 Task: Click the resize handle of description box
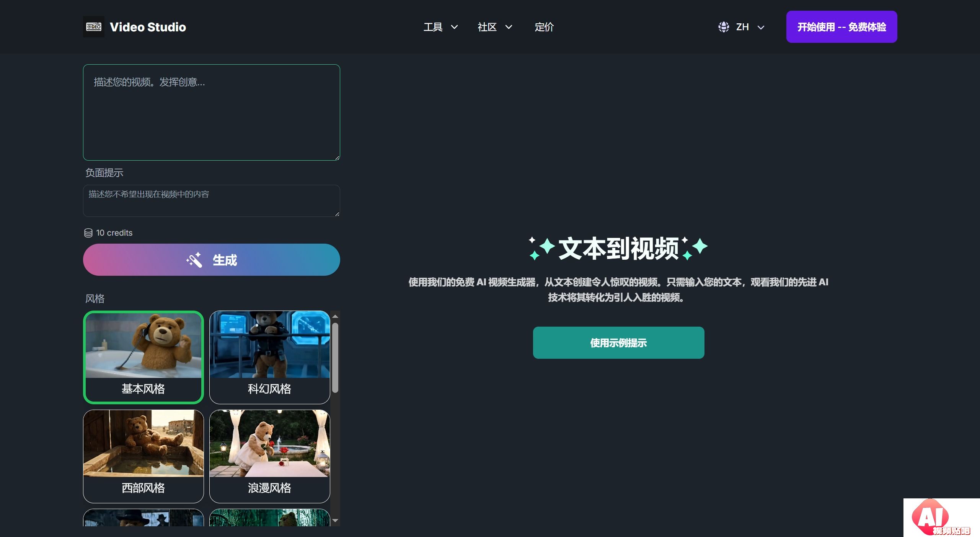[x=337, y=157]
